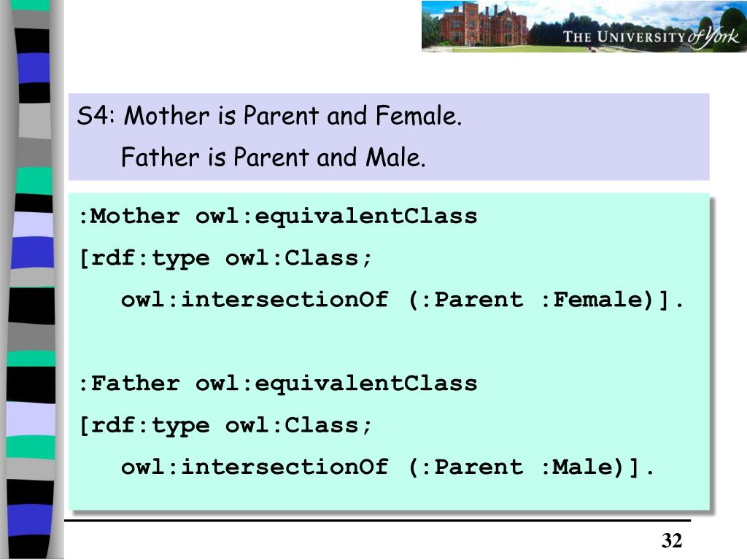Click the text 'Mother is Parent and Female.'
The height and width of the screenshot is (560, 747).
tap(293, 116)
